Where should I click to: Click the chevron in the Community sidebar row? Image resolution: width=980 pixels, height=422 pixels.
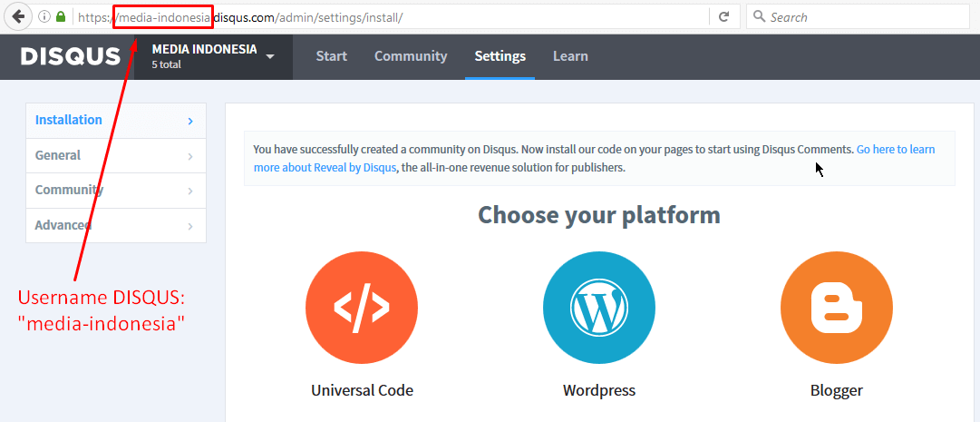(x=190, y=191)
